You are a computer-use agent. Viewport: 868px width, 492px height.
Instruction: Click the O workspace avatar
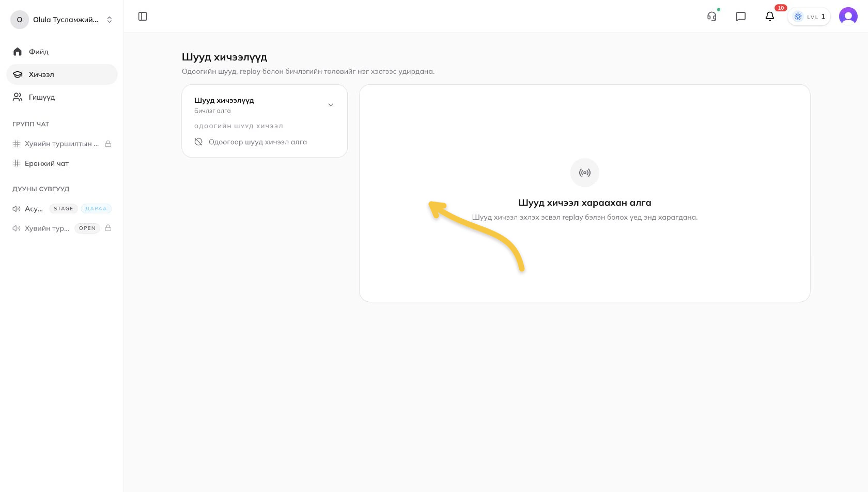point(20,20)
